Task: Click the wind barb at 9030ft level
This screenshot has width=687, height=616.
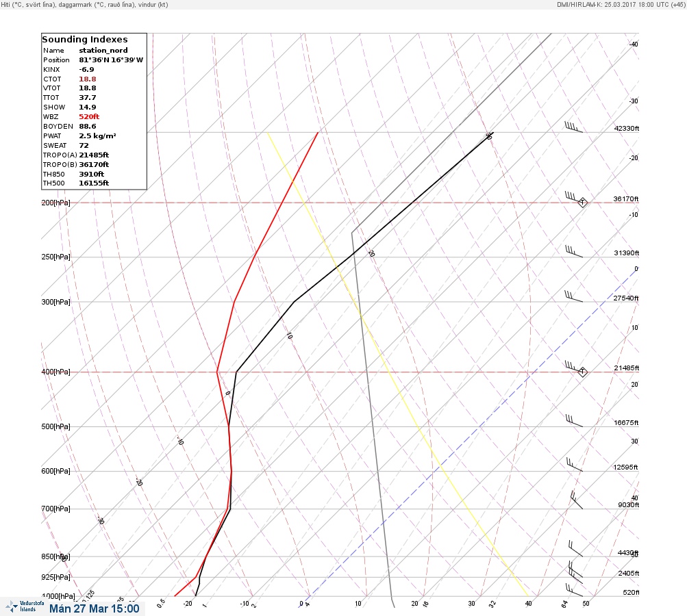Action: click(x=577, y=500)
